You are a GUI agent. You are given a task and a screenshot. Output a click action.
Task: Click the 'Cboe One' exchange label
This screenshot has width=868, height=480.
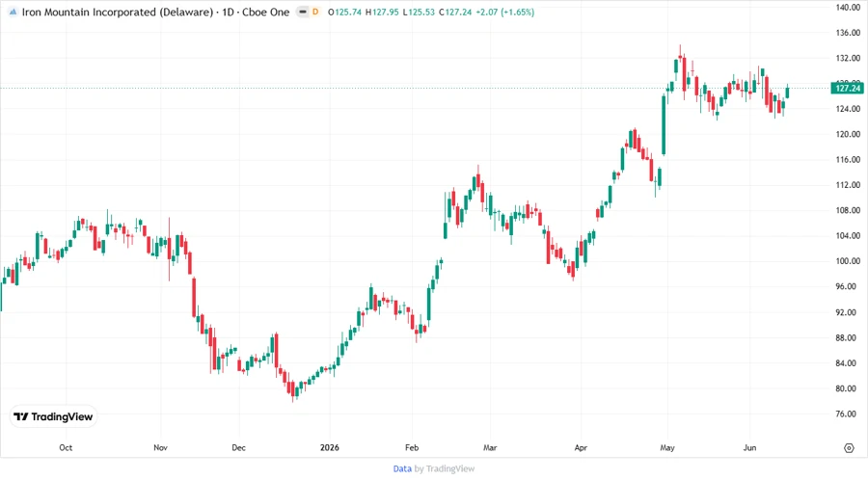click(266, 13)
